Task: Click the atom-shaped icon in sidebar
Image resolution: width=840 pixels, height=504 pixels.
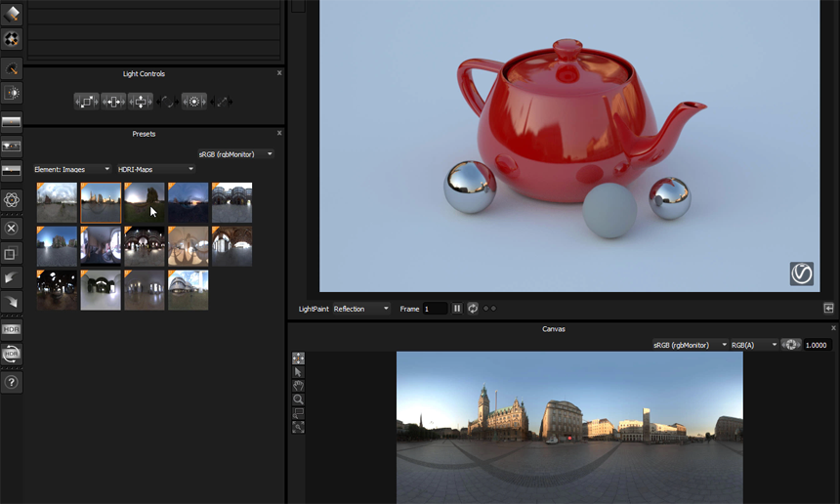Action: pyautogui.click(x=12, y=200)
